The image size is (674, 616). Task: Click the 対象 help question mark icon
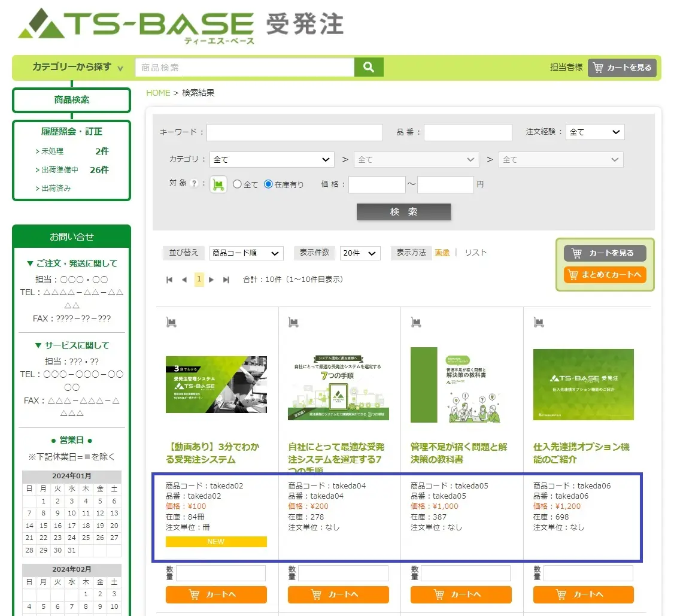point(195,184)
